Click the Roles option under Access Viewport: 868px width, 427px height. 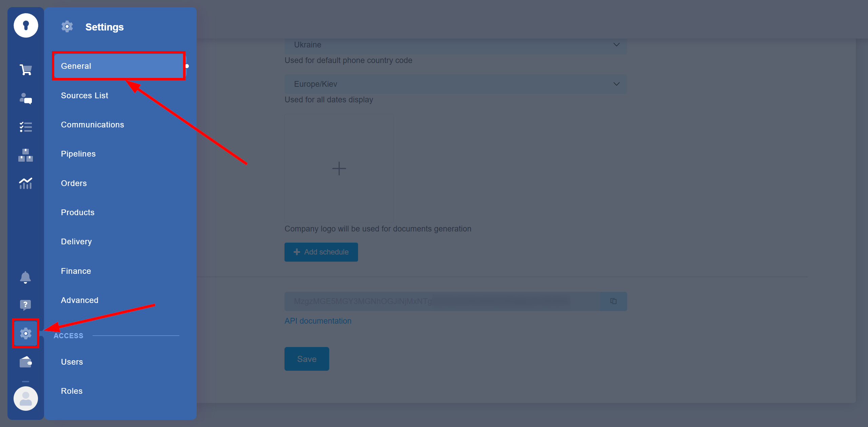pyautogui.click(x=72, y=391)
